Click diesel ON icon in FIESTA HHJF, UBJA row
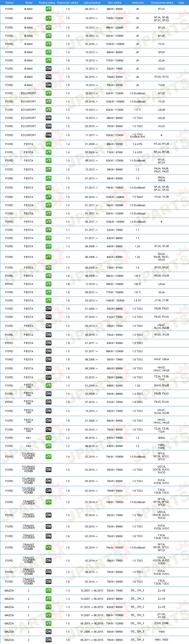 (x=49, y=359)
